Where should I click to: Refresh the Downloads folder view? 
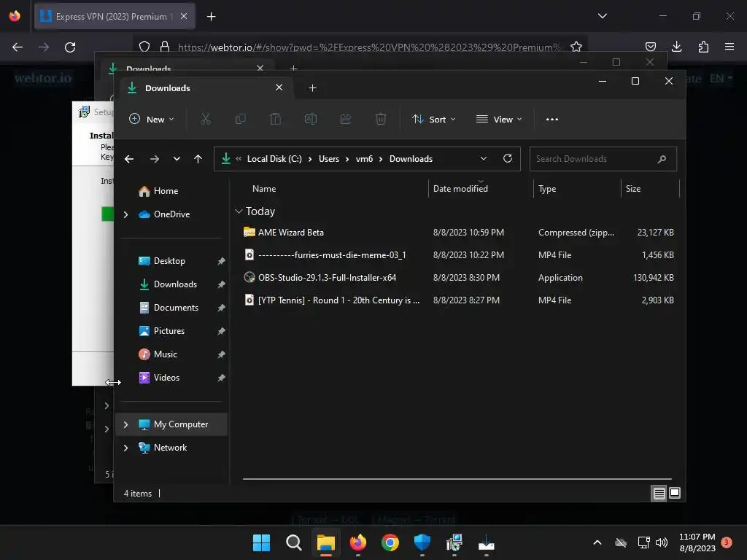click(x=508, y=158)
